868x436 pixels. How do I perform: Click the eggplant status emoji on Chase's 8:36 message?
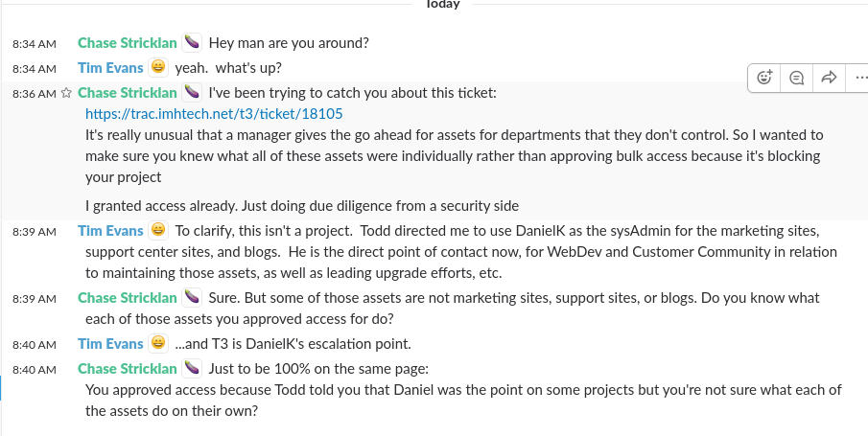tap(192, 93)
